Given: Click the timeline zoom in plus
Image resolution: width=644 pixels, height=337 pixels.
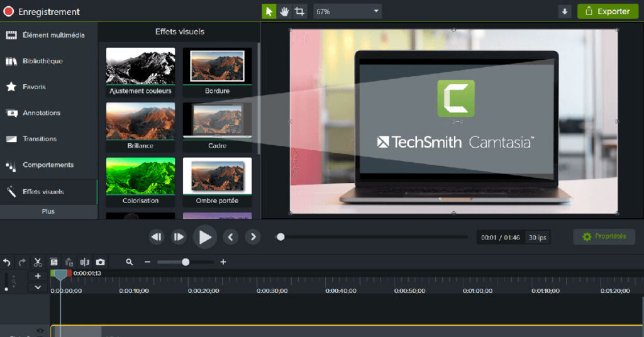Looking at the screenshot, I should tap(223, 262).
